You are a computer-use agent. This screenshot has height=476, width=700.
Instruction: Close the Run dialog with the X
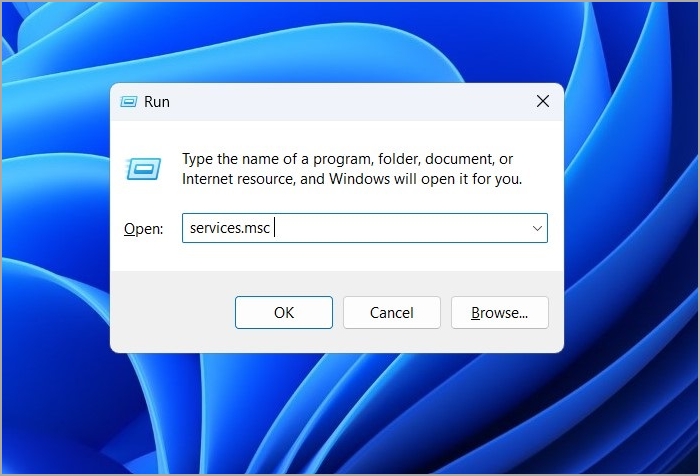[x=542, y=101]
